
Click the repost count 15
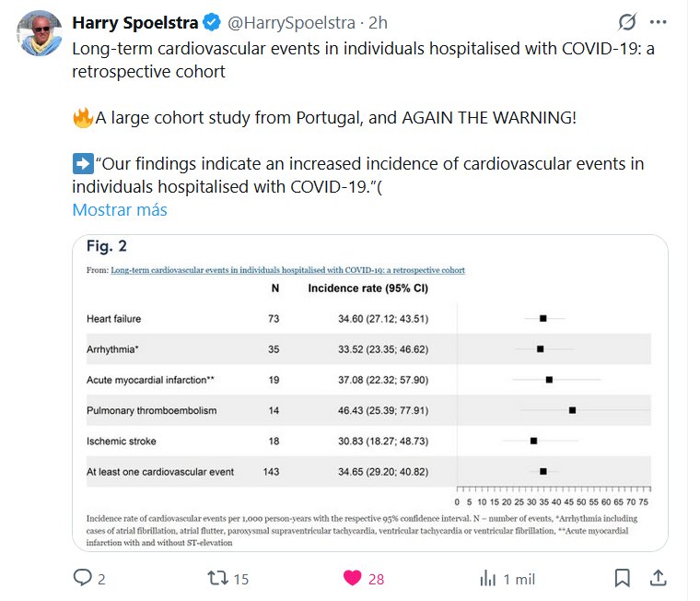click(241, 579)
